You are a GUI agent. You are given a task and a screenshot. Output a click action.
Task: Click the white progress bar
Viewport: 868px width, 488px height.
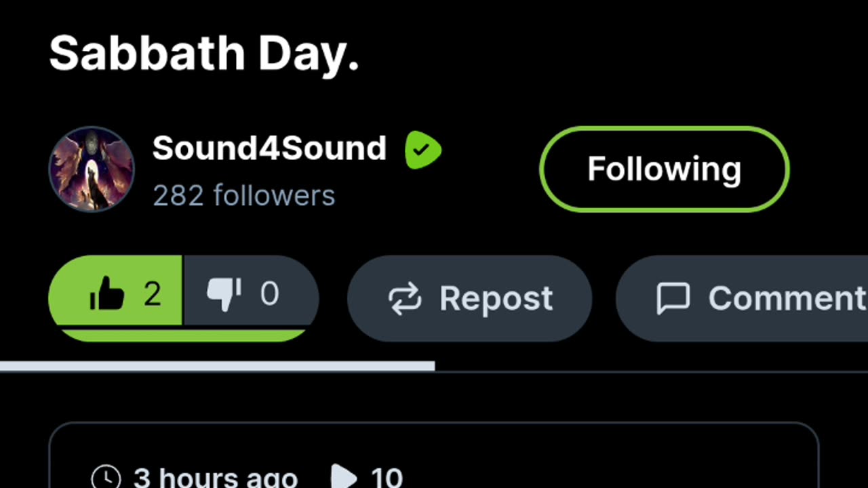pyautogui.click(x=217, y=367)
